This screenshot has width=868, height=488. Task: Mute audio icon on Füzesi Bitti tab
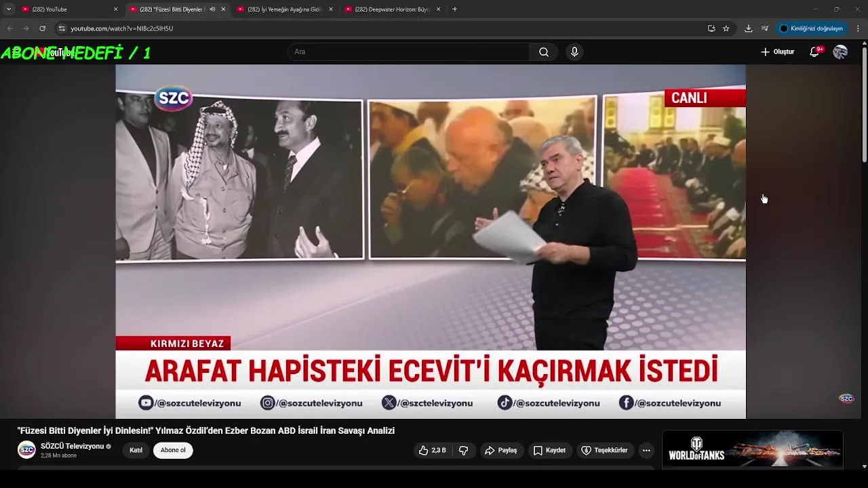[212, 9]
